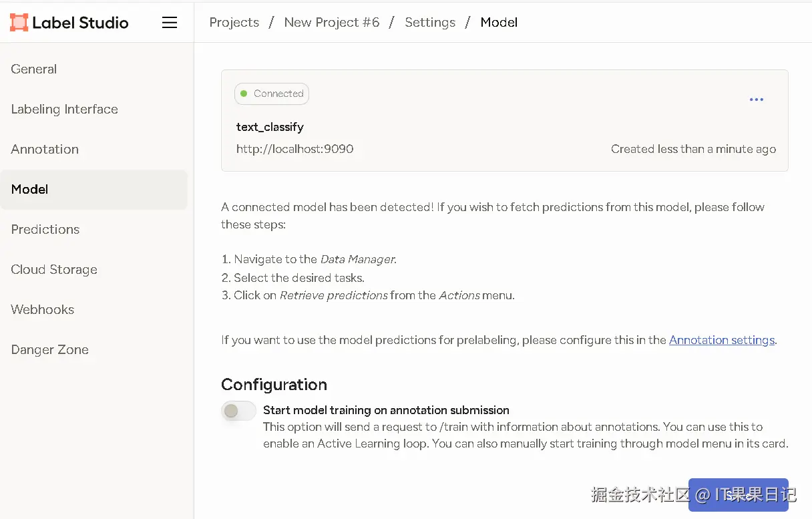Open the Predictions settings page
This screenshot has width=812, height=519.
(x=45, y=229)
